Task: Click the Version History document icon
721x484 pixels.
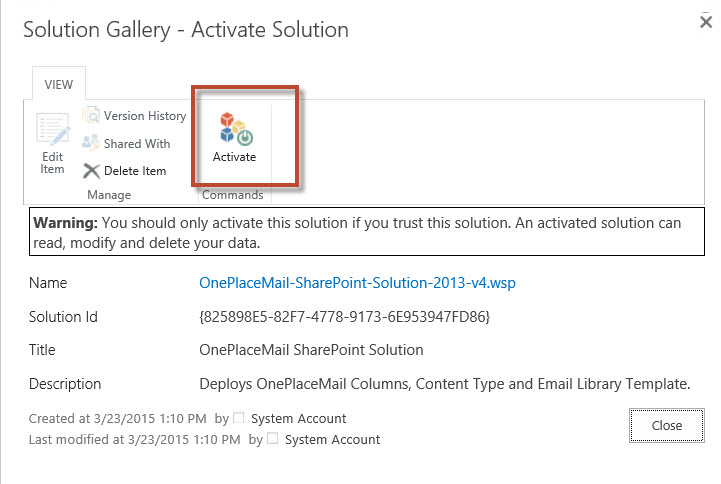Action: [91, 115]
